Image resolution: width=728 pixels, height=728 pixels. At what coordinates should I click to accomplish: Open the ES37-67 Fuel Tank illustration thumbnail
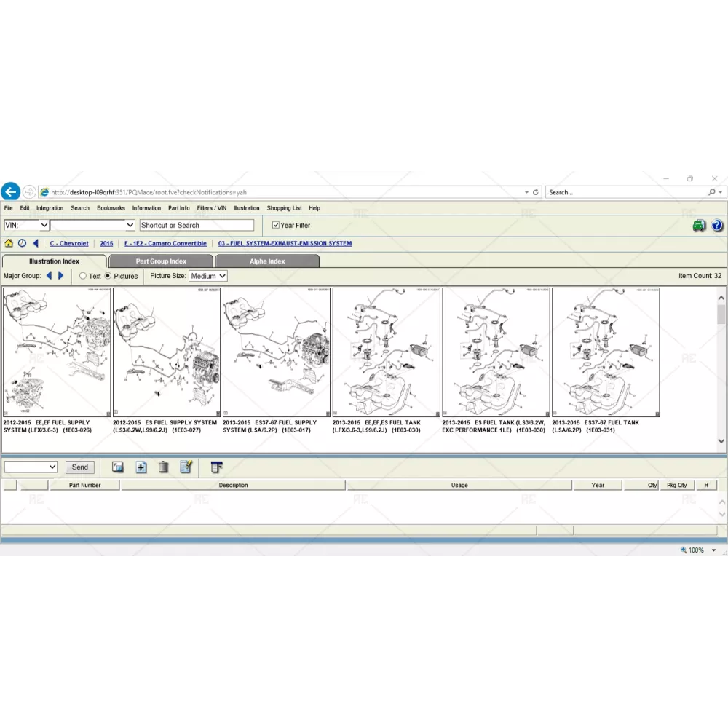(x=606, y=352)
